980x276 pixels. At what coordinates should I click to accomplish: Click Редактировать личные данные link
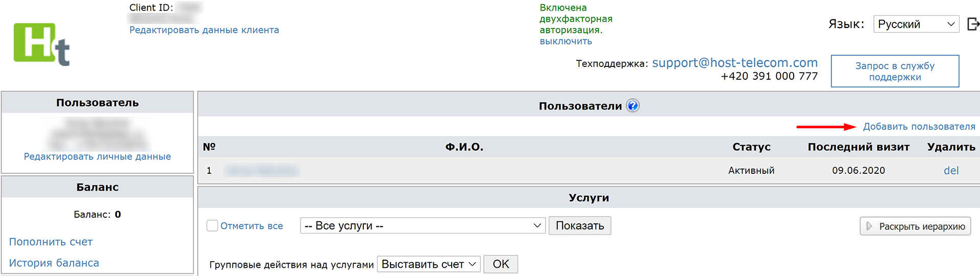[x=97, y=156]
